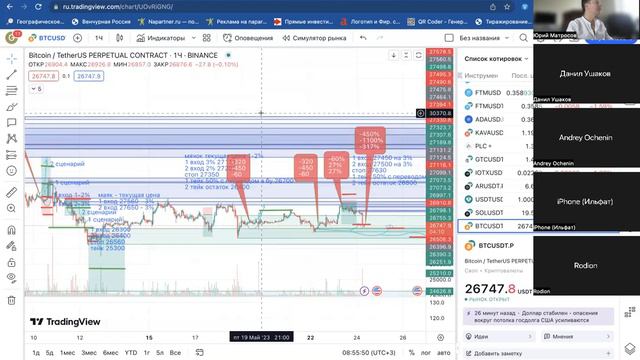Screen dimensions: 640x360
Task: Undo the last chart action
Action: pyautogui.click(x=363, y=38)
